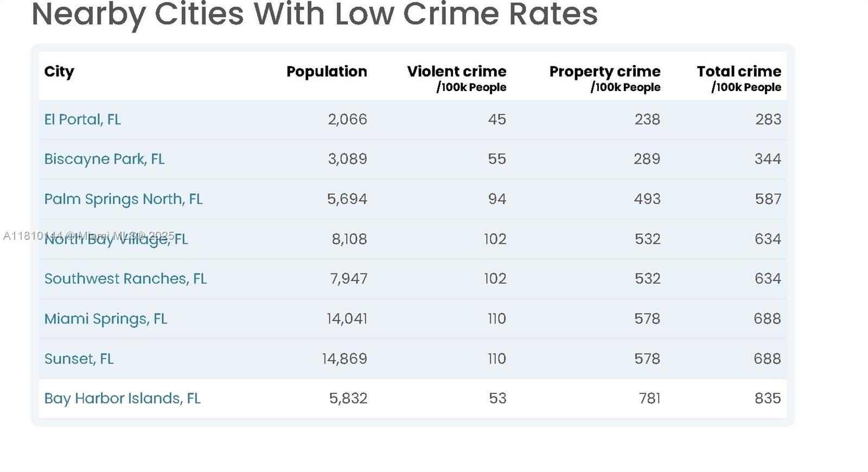This screenshot has height=472, width=868.
Task: Open the Southwest Ranches, FL link
Action: click(125, 279)
